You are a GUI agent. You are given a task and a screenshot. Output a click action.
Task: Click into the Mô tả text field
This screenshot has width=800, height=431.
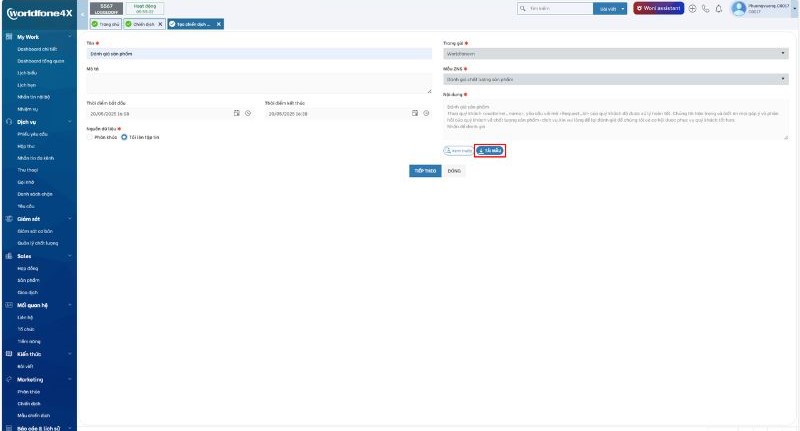tap(258, 83)
